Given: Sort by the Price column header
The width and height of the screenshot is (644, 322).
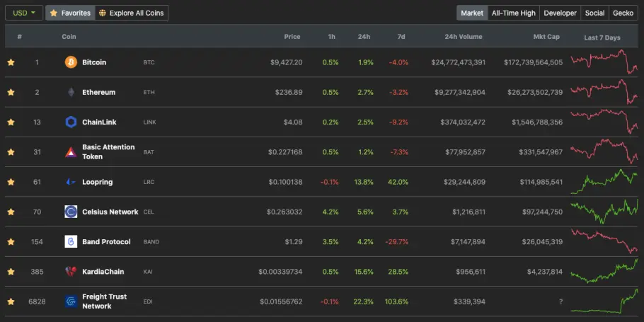Looking at the screenshot, I should tap(292, 37).
